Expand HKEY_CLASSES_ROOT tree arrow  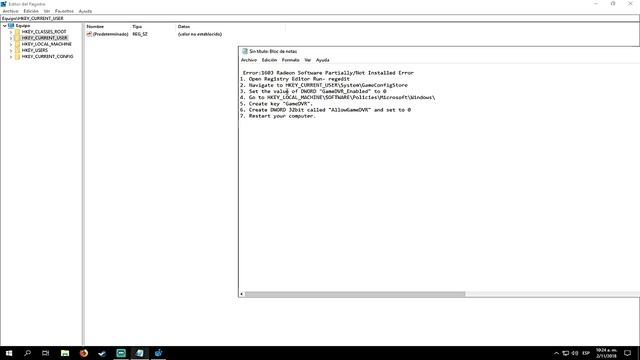11,32
